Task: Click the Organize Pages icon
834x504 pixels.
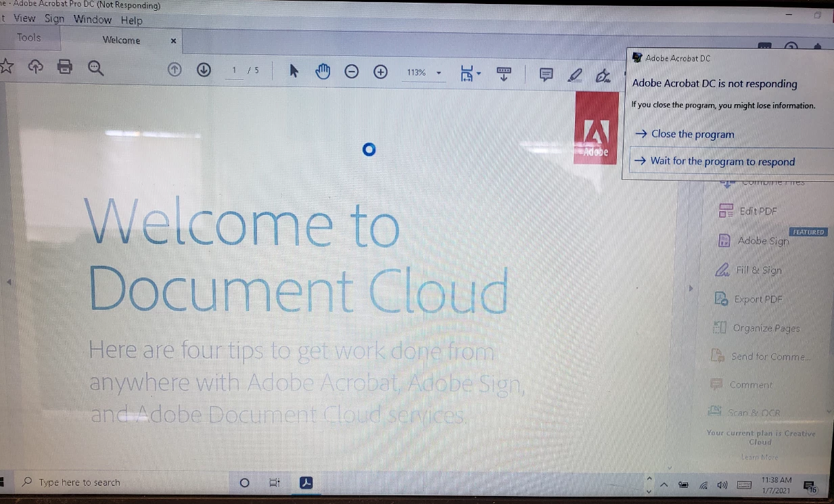Action: pyautogui.click(x=719, y=327)
